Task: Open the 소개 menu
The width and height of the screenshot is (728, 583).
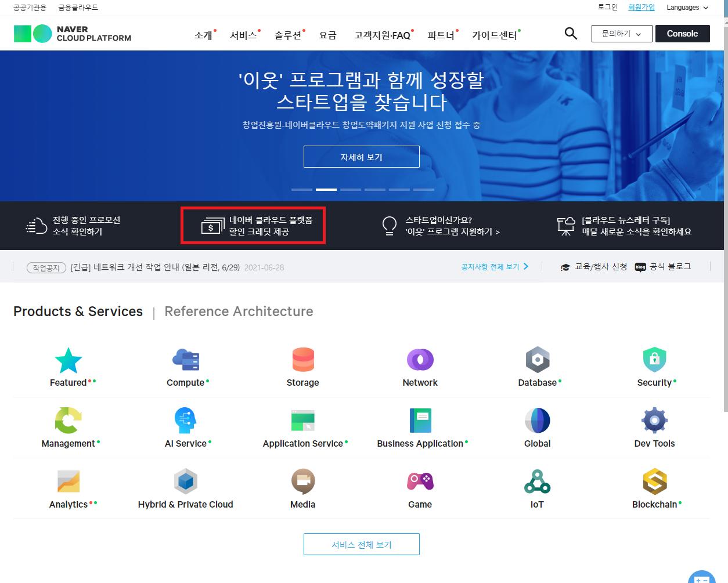Action: pos(203,35)
